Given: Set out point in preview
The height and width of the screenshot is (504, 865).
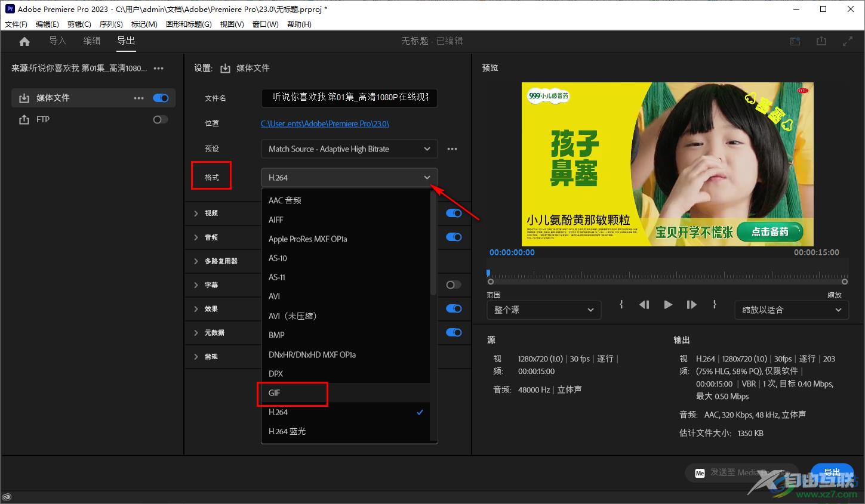Looking at the screenshot, I should pos(715,304).
